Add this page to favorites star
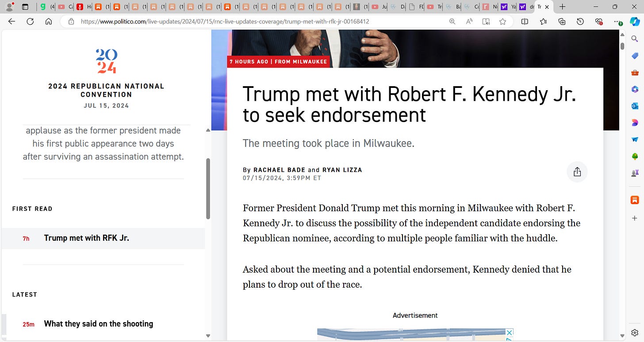 click(x=503, y=21)
